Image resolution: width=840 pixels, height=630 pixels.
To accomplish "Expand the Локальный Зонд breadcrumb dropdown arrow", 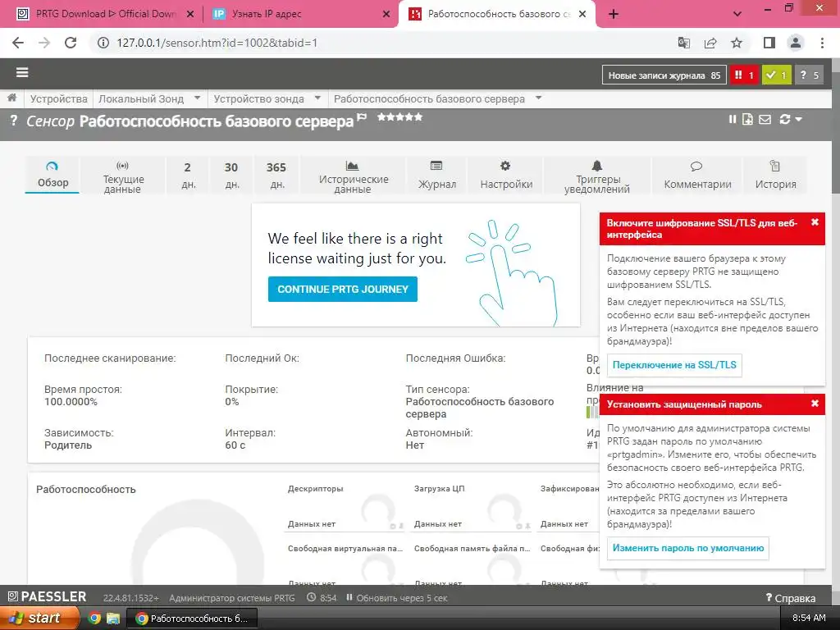I will click(x=197, y=98).
